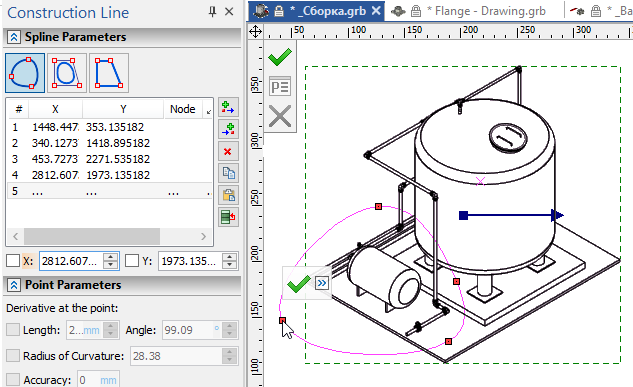Viewport: 633px width, 387px height.
Task: Increase Y value with the spinner up arrow
Action: coord(229,257)
